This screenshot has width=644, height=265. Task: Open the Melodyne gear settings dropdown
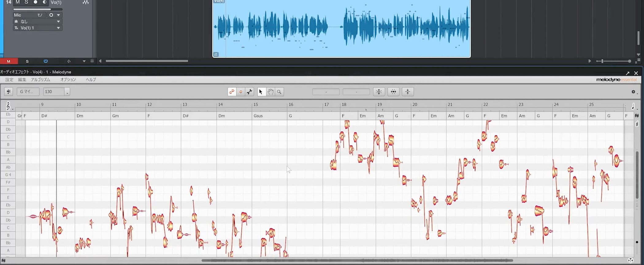(633, 92)
